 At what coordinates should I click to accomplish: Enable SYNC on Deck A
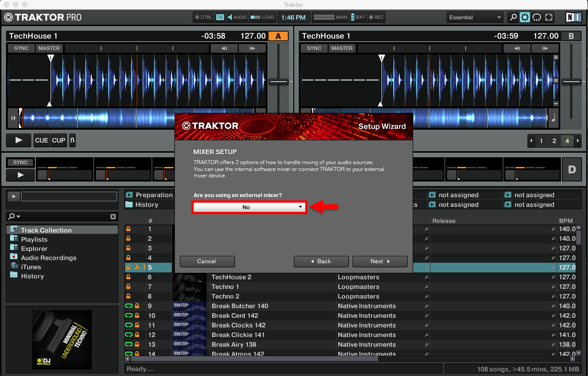[21, 48]
